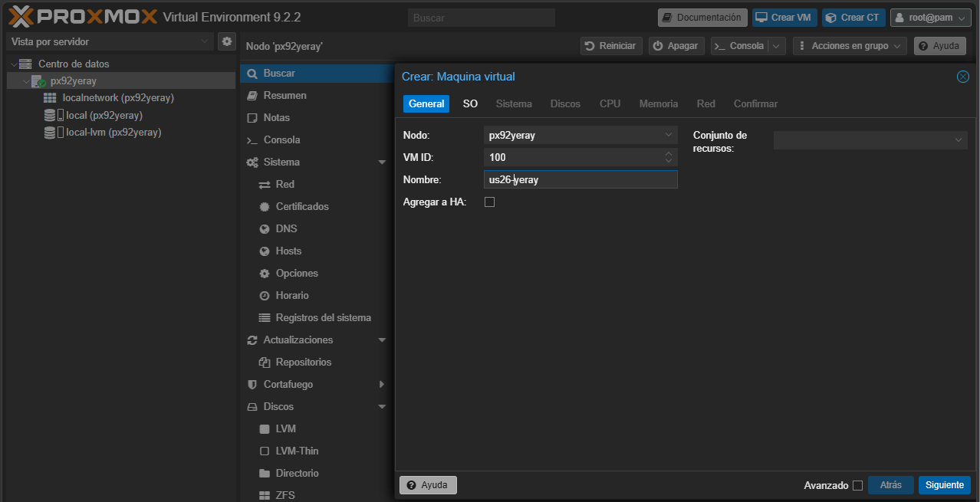The width and height of the screenshot is (980, 502).
Task: Click the Nombre field us26-yeray
Action: pos(580,179)
